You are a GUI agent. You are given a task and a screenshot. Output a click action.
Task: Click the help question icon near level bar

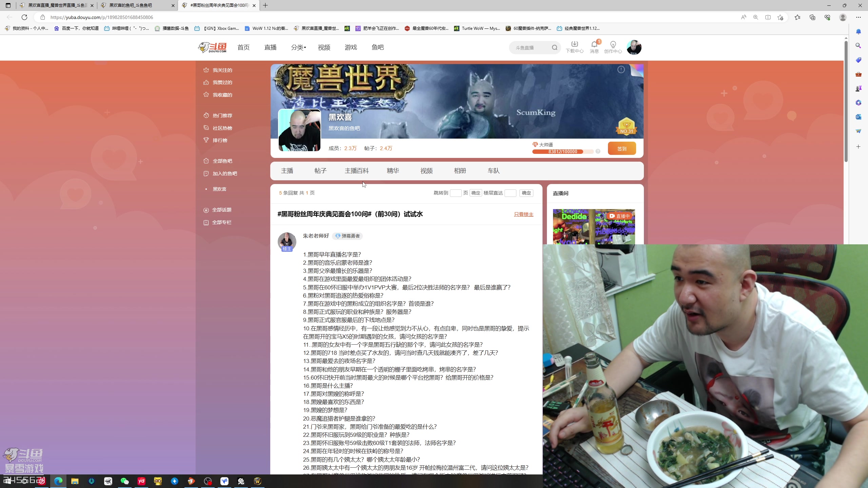click(598, 151)
